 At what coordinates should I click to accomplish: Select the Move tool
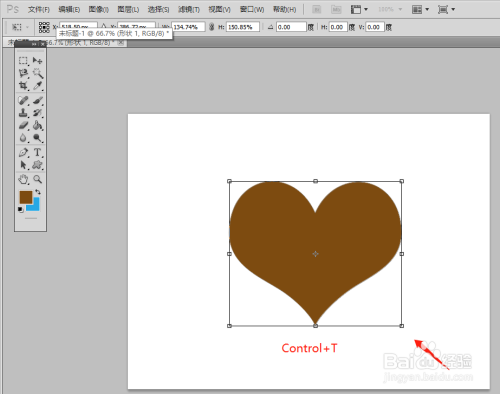coord(37,61)
